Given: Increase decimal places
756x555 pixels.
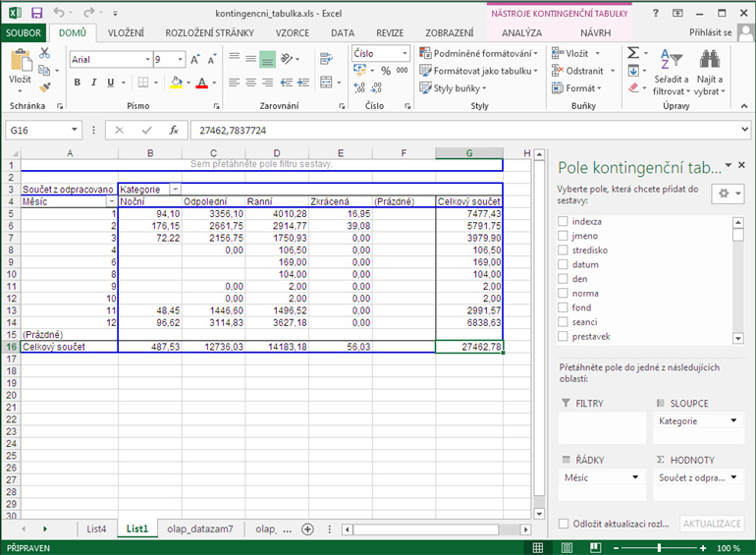Looking at the screenshot, I should [x=359, y=88].
